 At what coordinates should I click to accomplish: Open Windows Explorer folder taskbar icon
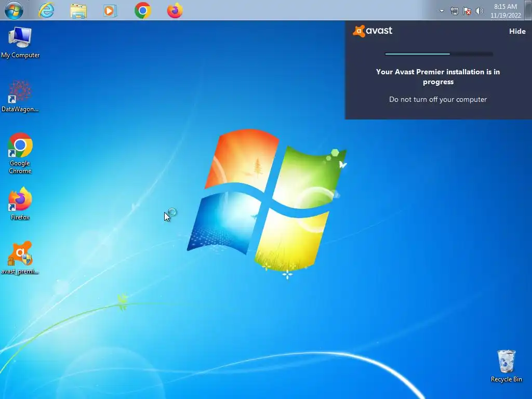pos(78,11)
